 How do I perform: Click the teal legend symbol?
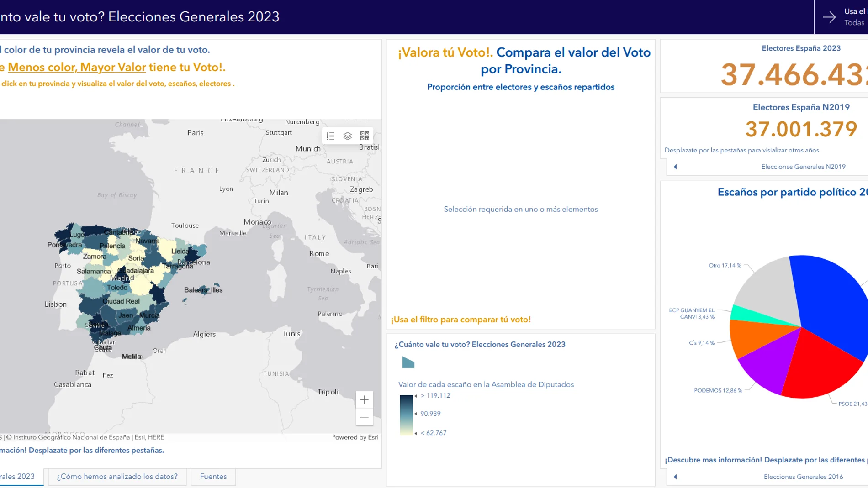(408, 363)
